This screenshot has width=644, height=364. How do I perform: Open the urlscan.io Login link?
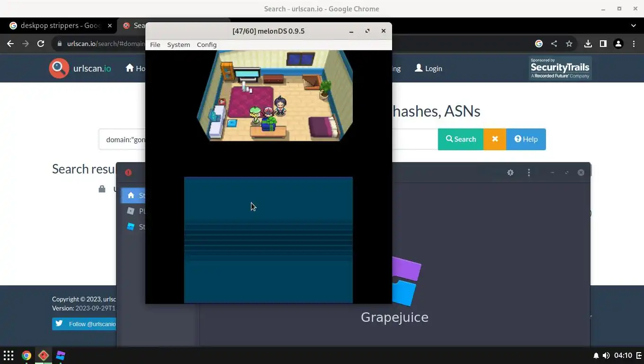(429, 68)
